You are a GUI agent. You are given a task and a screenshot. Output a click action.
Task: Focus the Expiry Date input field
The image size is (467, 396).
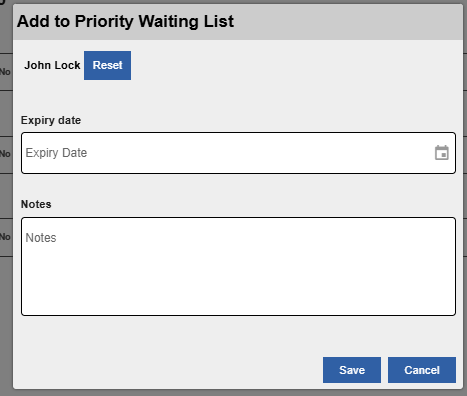238,153
